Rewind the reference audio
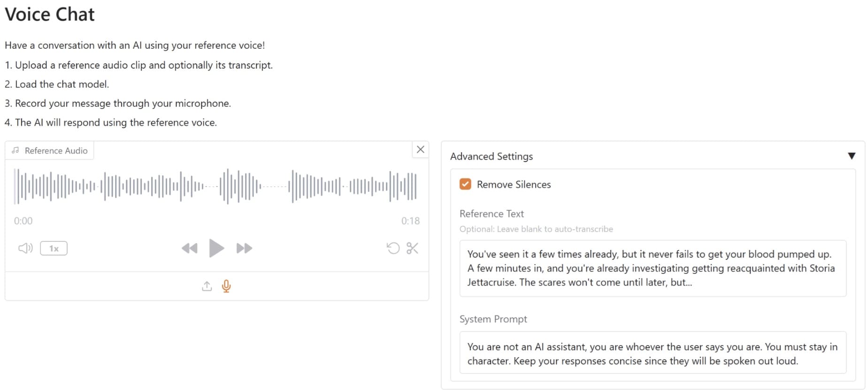 (x=190, y=248)
